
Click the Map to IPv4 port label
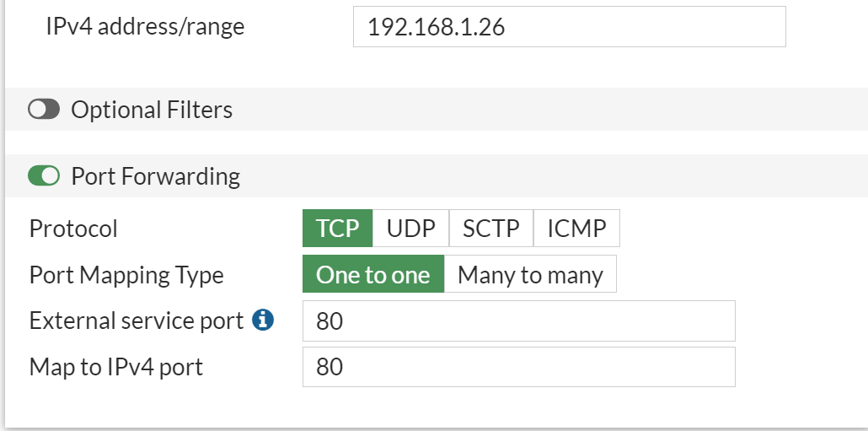click(115, 367)
